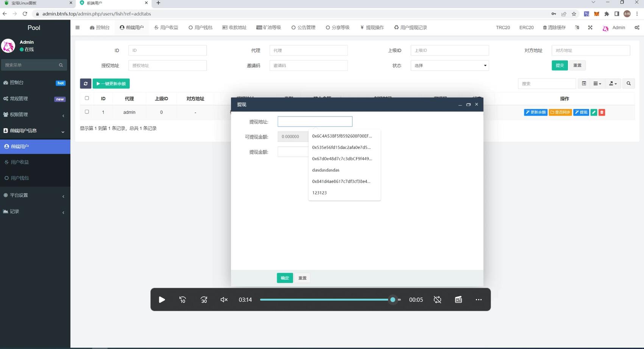
Task: Expand the 平台设置 sidebar section
Action: (x=34, y=195)
